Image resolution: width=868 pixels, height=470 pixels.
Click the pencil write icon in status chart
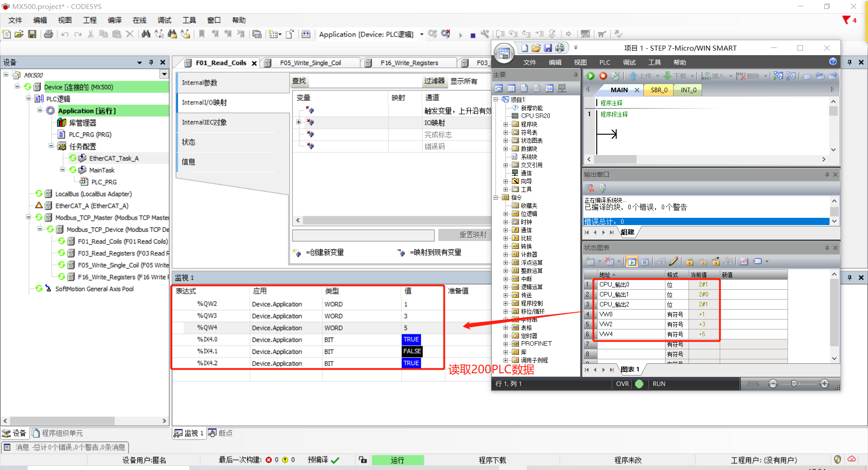tap(674, 261)
